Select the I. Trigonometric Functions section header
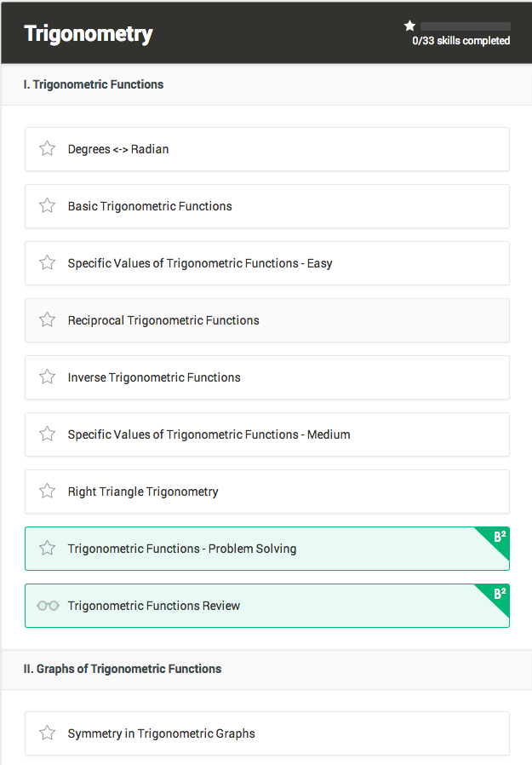 (x=93, y=84)
